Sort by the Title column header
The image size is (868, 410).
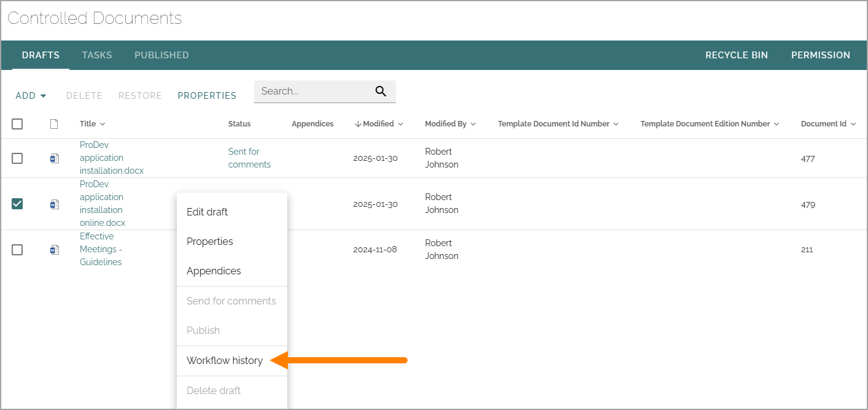[93, 124]
